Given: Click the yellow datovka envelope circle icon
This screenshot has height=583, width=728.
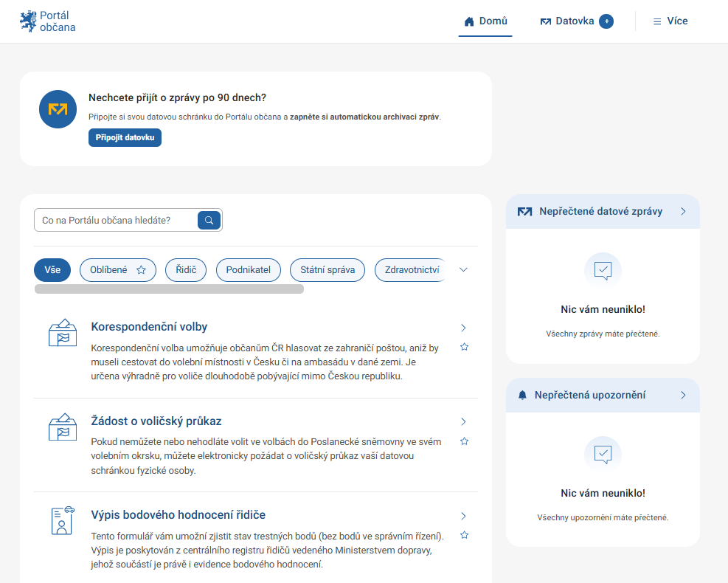Looking at the screenshot, I should [58, 109].
